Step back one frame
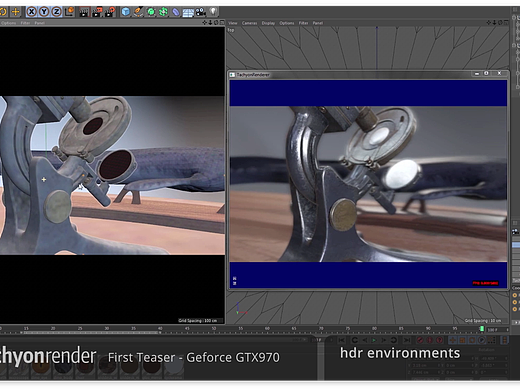 coord(365,340)
